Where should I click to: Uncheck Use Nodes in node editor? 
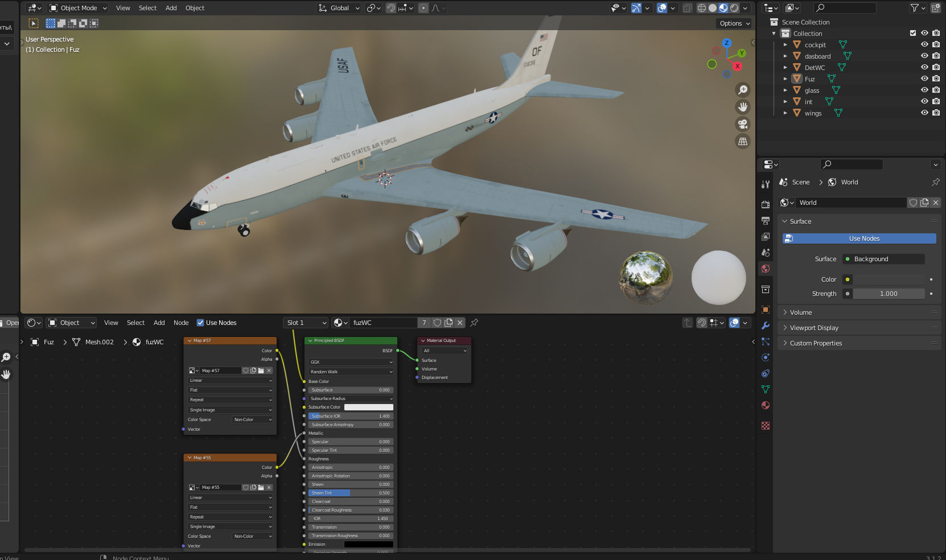(200, 323)
